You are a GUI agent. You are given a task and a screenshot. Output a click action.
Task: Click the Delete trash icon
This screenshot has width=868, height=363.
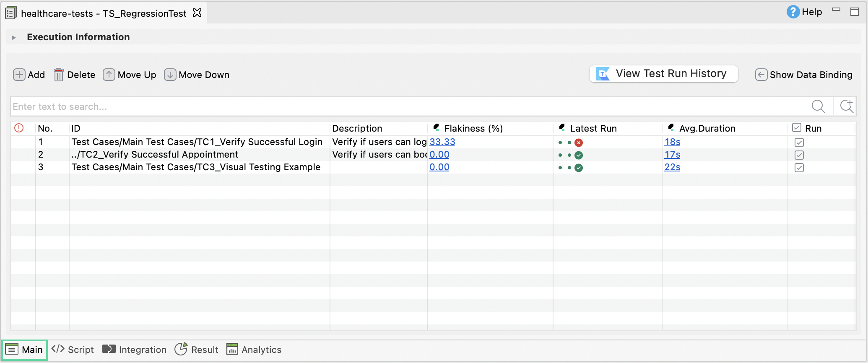(x=59, y=75)
